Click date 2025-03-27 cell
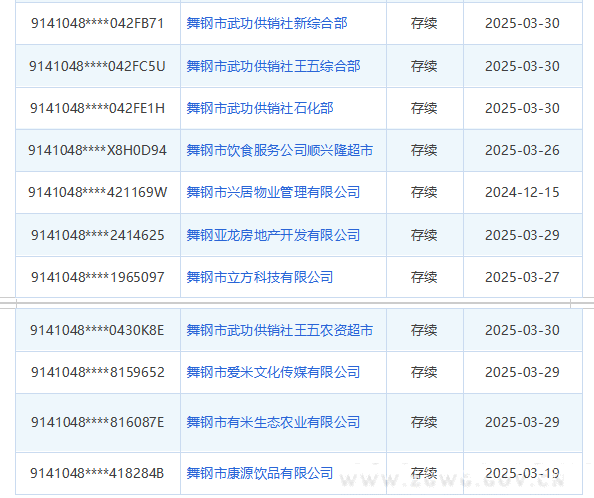The height and width of the screenshot is (498, 594). 522,277
